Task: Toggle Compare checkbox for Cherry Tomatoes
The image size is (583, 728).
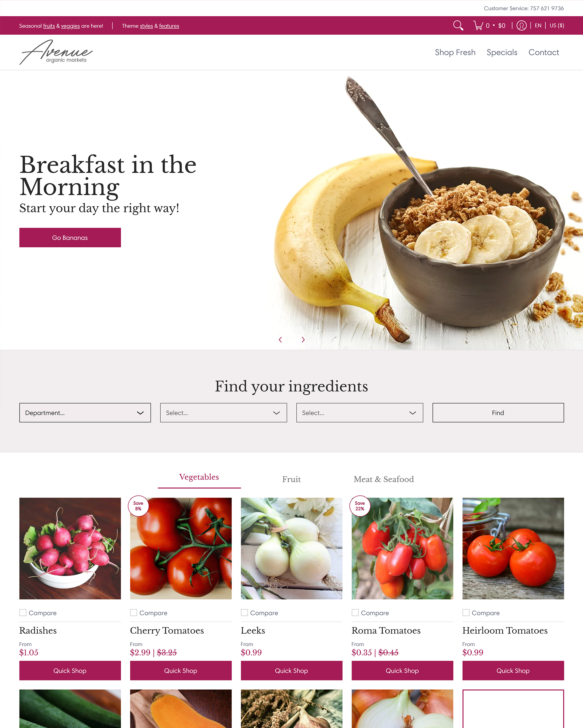Action: [134, 612]
